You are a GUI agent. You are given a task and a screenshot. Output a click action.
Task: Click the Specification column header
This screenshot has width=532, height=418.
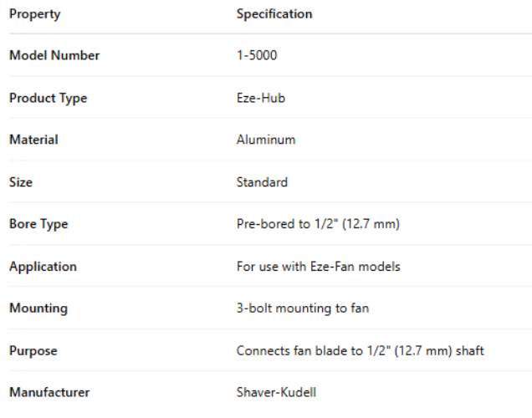274,14
